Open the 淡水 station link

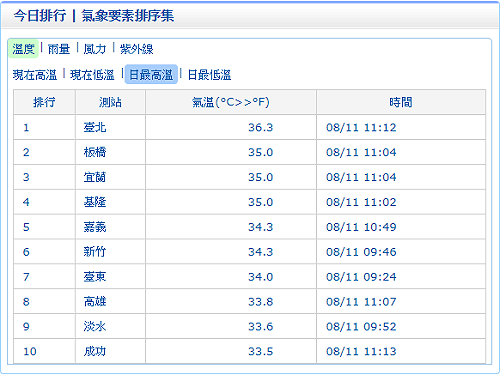tap(95, 326)
